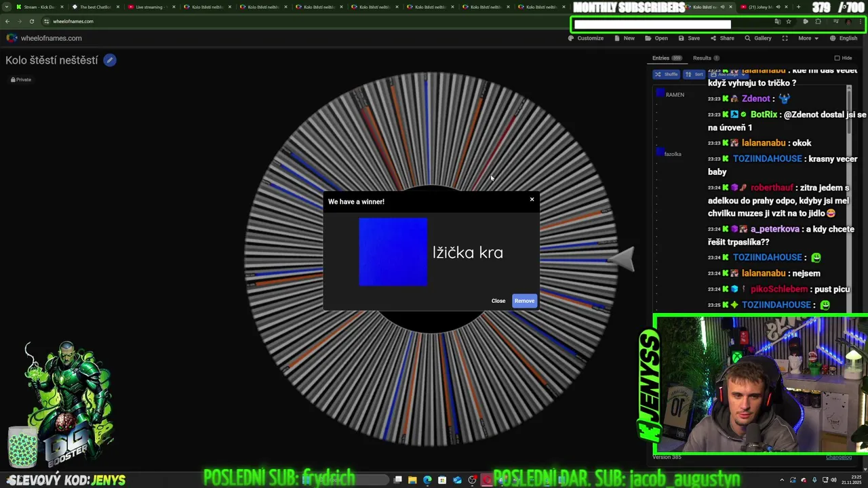868x488 pixels.
Task: Open the Customize menu
Action: pyautogui.click(x=586, y=38)
